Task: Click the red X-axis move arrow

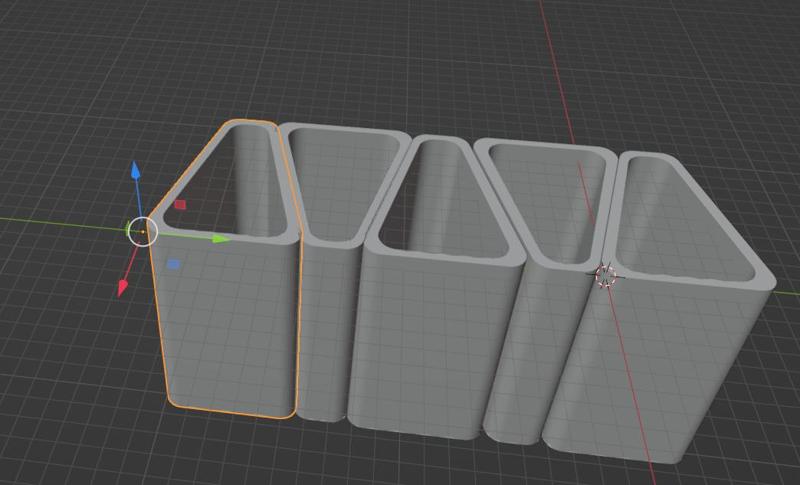Action: pos(124,288)
